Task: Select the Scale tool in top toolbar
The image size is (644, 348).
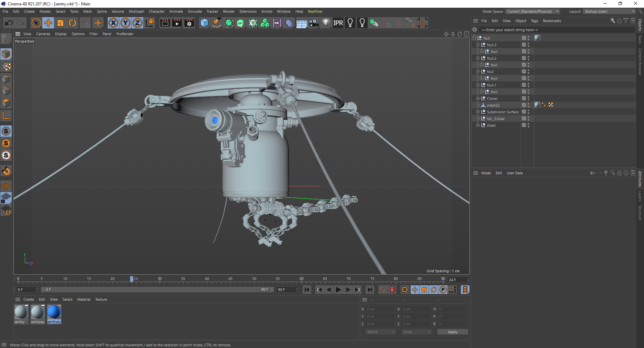Action: click(x=60, y=23)
